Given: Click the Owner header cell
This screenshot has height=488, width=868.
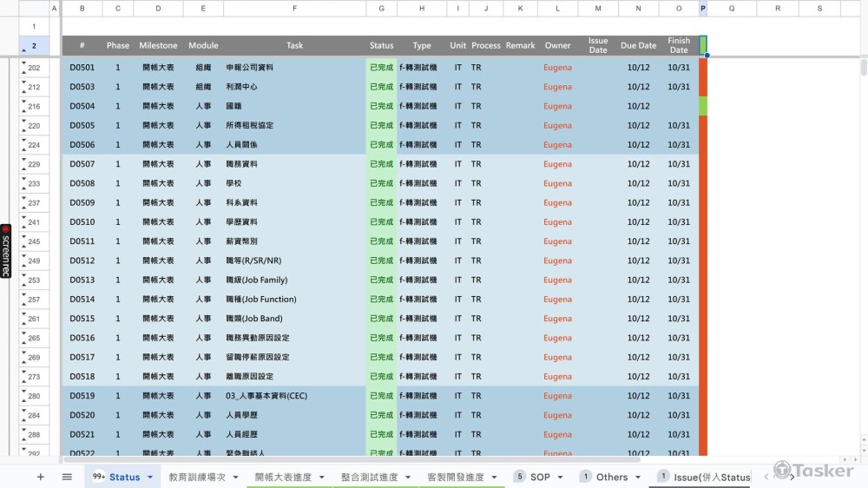Looking at the screenshot, I should click(x=557, y=45).
